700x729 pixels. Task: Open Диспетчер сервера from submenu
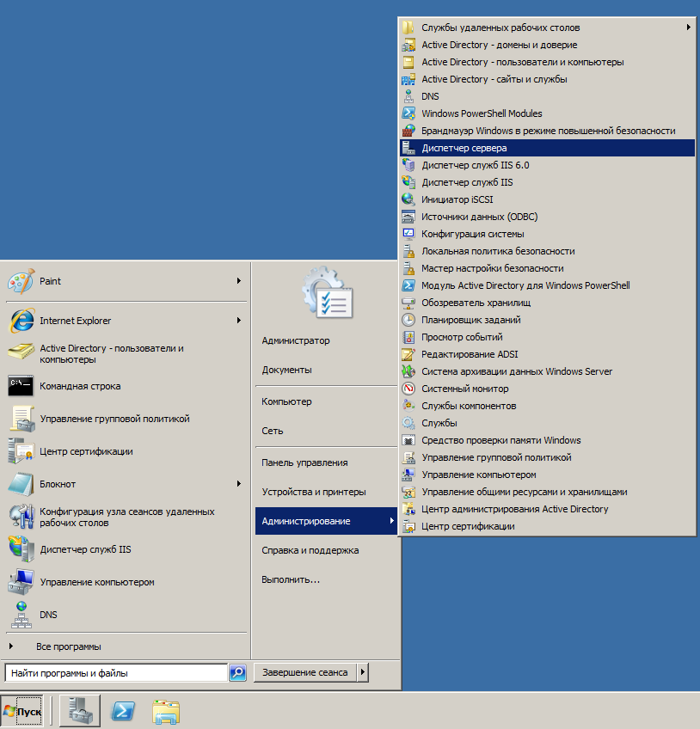coord(548,148)
